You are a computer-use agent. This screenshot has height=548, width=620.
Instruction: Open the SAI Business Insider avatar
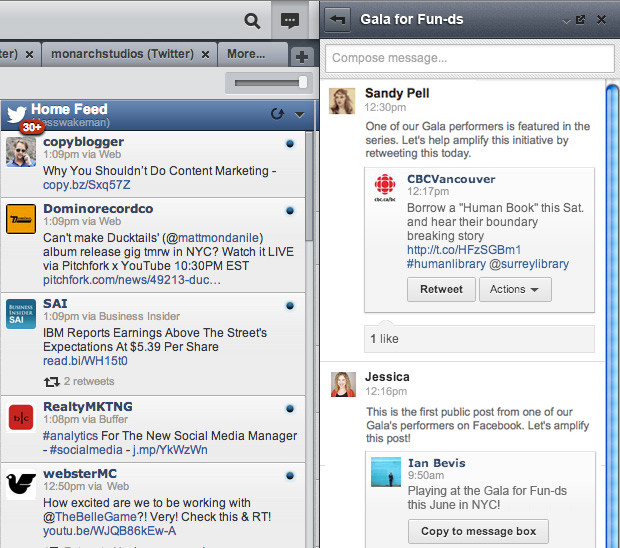point(21,314)
